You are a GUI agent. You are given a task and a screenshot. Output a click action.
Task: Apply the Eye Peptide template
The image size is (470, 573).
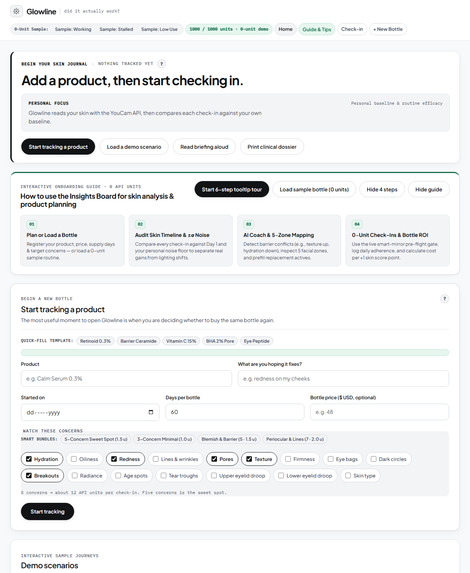pyautogui.click(x=257, y=341)
